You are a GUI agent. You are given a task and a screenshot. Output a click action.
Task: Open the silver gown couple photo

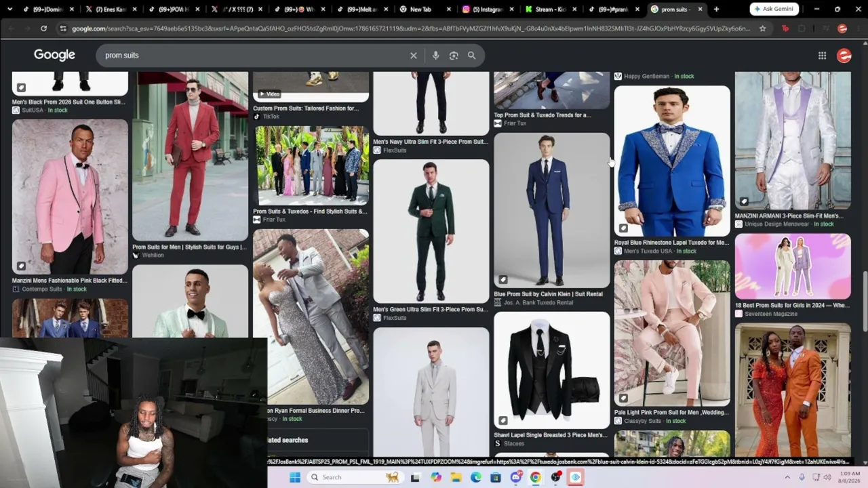pyautogui.click(x=312, y=317)
